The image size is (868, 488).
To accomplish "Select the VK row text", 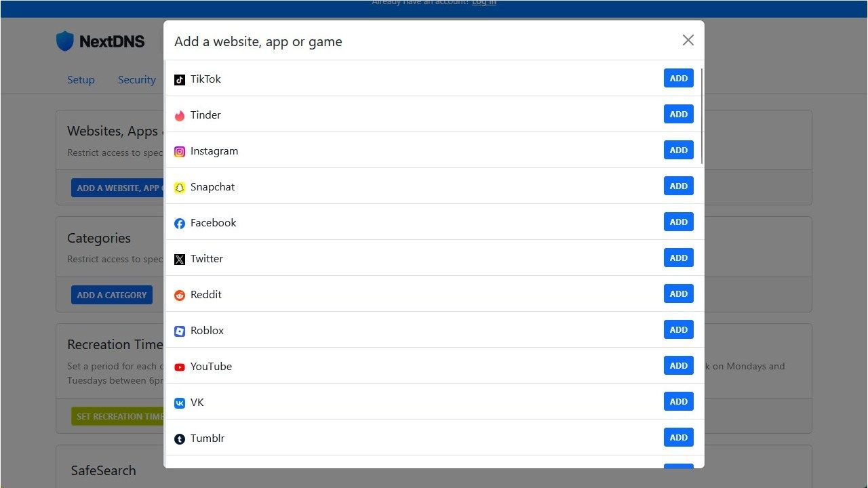I will (x=197, y=403).
